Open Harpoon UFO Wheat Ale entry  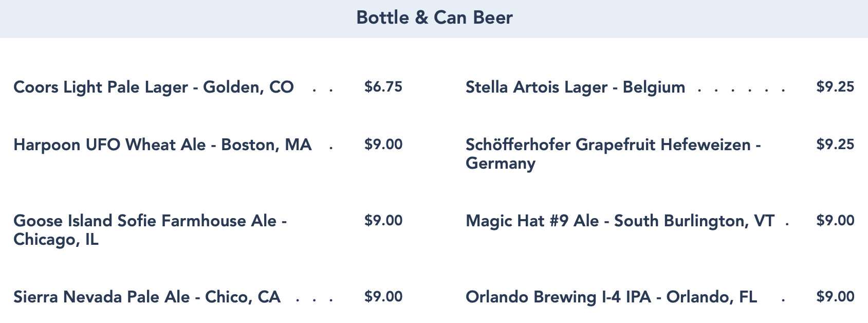coord(162,145)
